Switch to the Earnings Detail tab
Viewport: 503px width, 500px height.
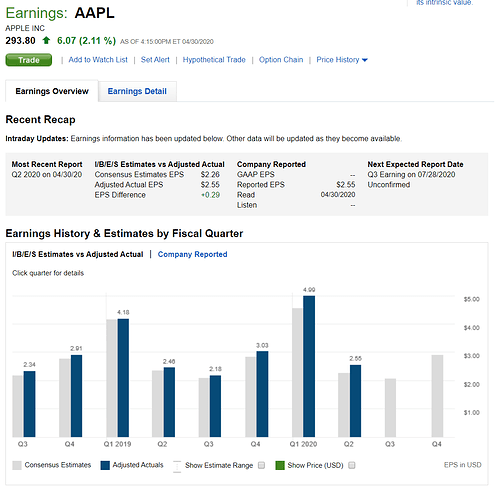click(137, 91)
